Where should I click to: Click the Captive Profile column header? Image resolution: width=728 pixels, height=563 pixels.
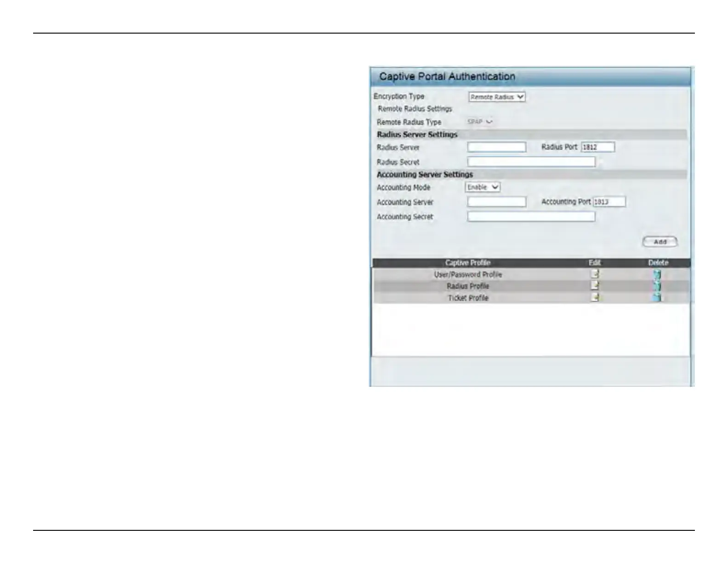click(x=468, y=263)
